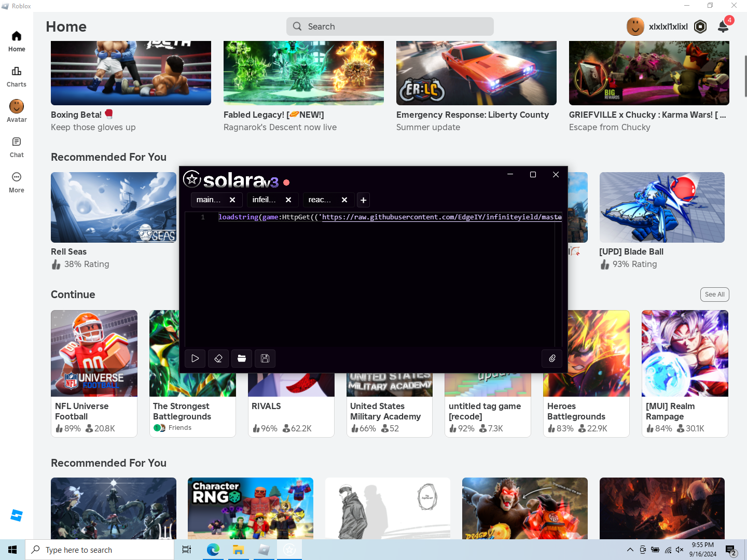
Task: Run the script with Solara's execute button
Action: (195, 358)
